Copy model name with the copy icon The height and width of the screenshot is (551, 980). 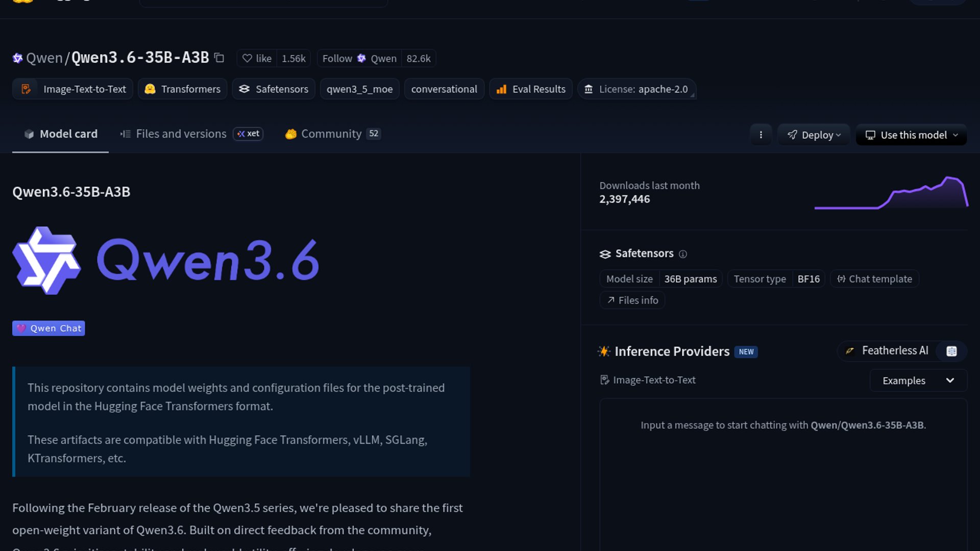coord(219,58)
